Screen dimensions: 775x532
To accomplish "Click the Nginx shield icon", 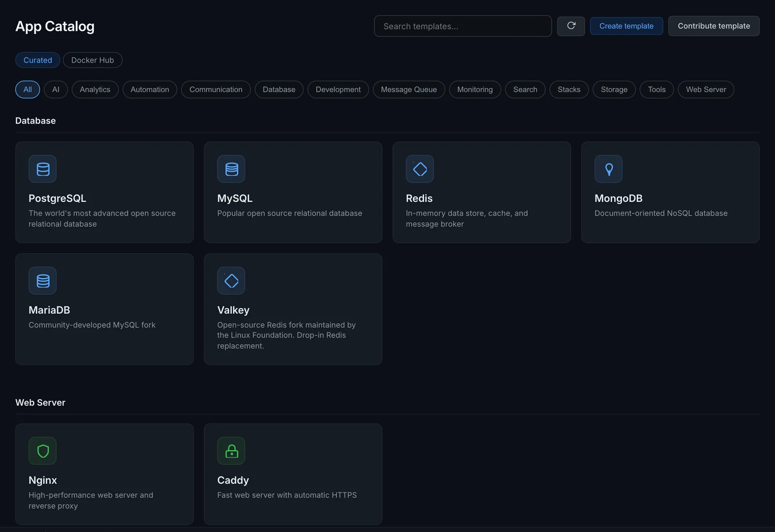I will pos(43,451).
